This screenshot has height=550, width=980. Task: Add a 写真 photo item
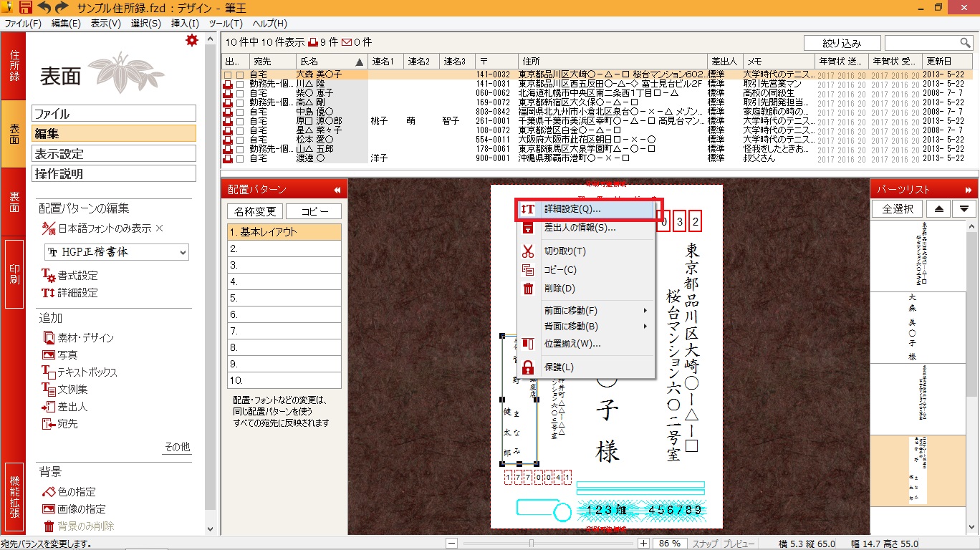[49, 355]
